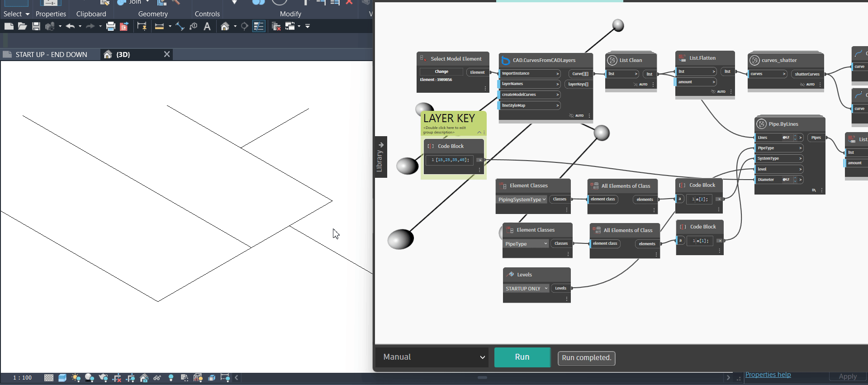Close the {3D} view tab
Viewport: 868px width, 385px height.
click(x=167, y=54)
